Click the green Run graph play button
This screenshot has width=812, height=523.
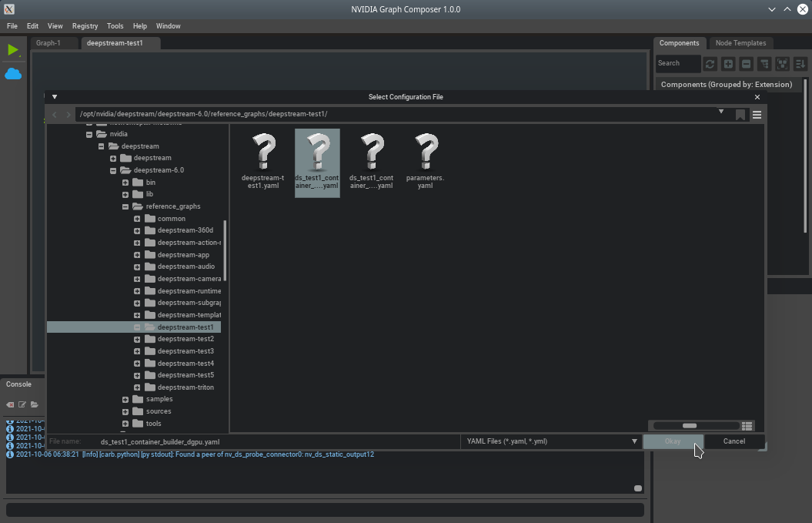13,50
